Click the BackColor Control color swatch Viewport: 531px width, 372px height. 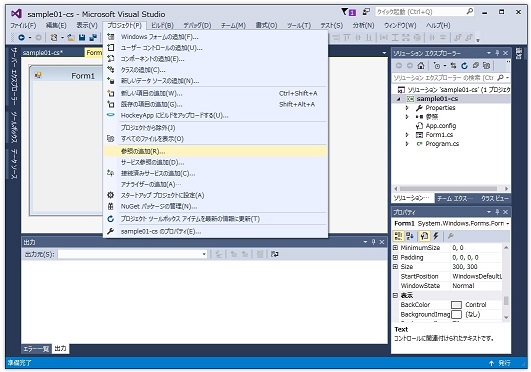[456, 305]
